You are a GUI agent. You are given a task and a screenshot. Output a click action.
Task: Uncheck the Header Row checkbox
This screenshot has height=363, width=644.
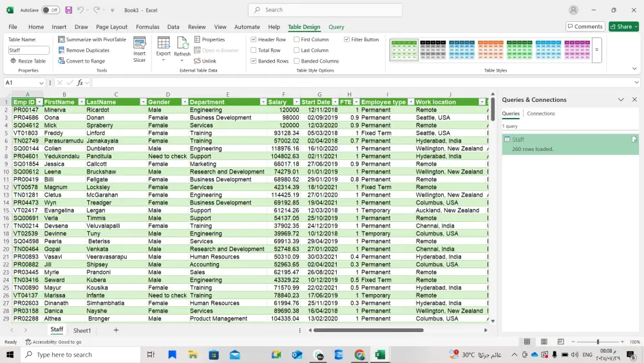253,39
